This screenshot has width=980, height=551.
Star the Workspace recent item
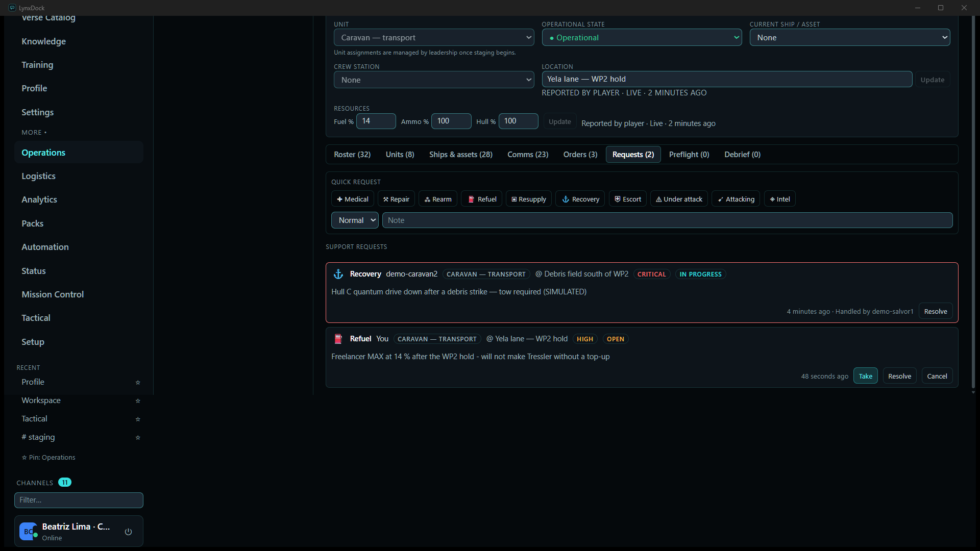pyautogui.click(x=138, y=400)
